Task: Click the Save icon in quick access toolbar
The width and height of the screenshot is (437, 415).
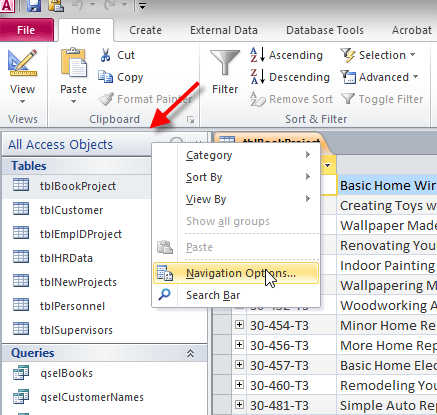Action: click(x=34, y=5)
